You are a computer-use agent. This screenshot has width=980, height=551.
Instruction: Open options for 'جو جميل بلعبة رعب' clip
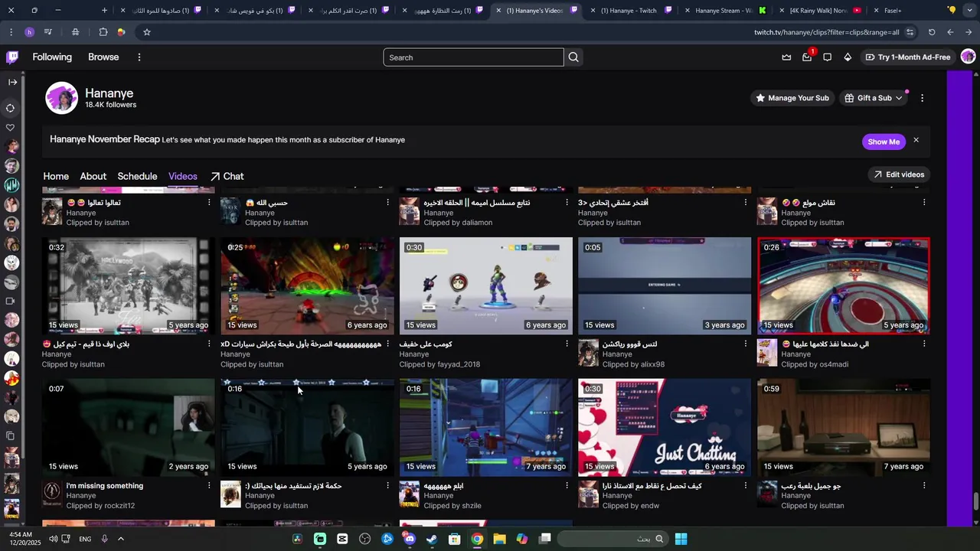[x=924, y=485]
